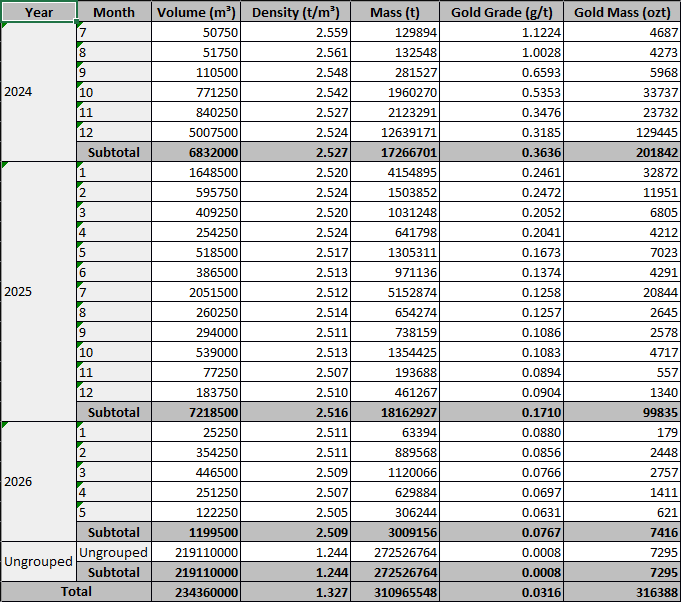Click volume cell 771250

click(196, 92)
